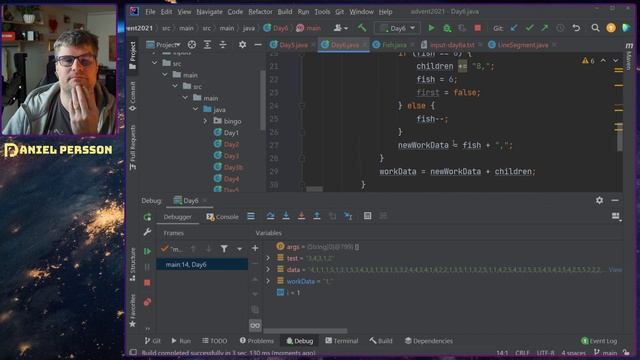Open the Dependencies tool window
This screenshot has width=640, height=360.
(429, 341)
